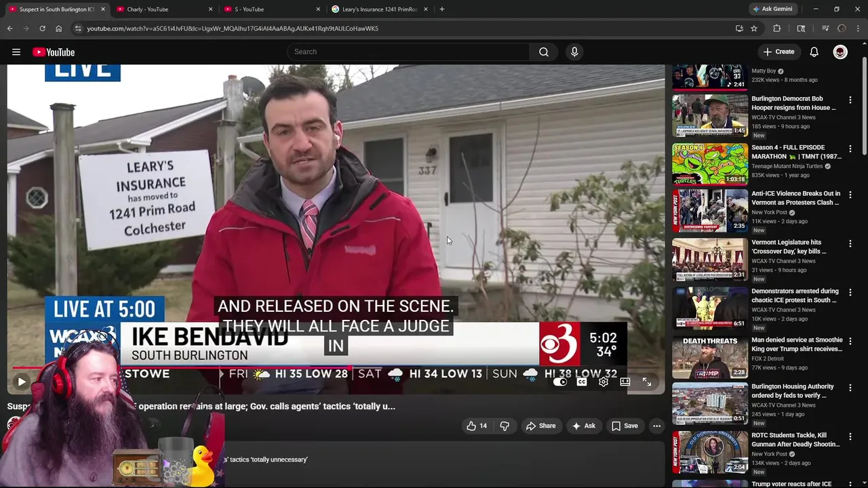Image resolution: width=868 pixels, height=488 pixels.
Task: Open options for Smoothie King video
Action: (x=850, y=341)
